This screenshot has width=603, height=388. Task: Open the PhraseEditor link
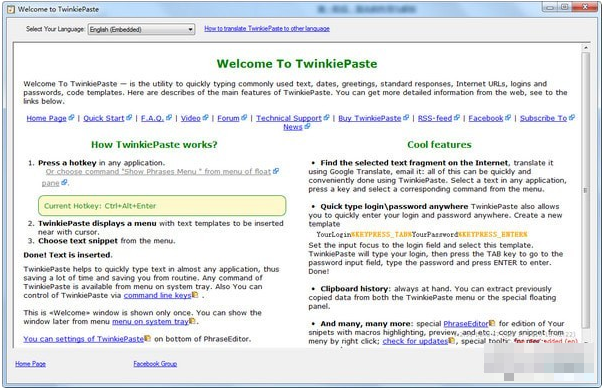click(466, 324)
